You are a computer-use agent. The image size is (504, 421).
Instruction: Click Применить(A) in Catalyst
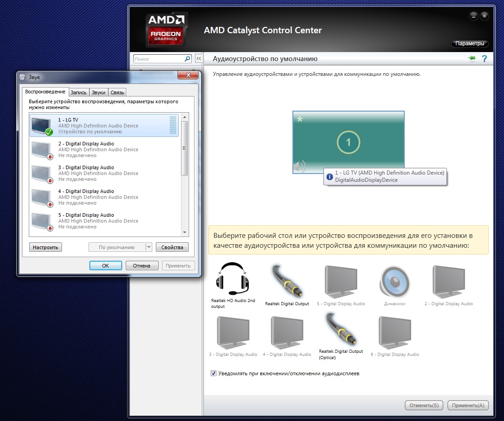coord(468,405)
